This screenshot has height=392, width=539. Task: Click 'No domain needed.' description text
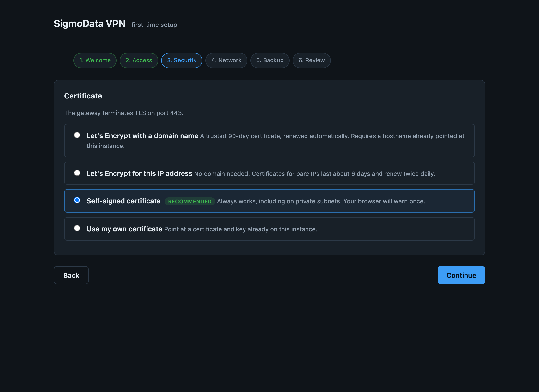point(222,174)
